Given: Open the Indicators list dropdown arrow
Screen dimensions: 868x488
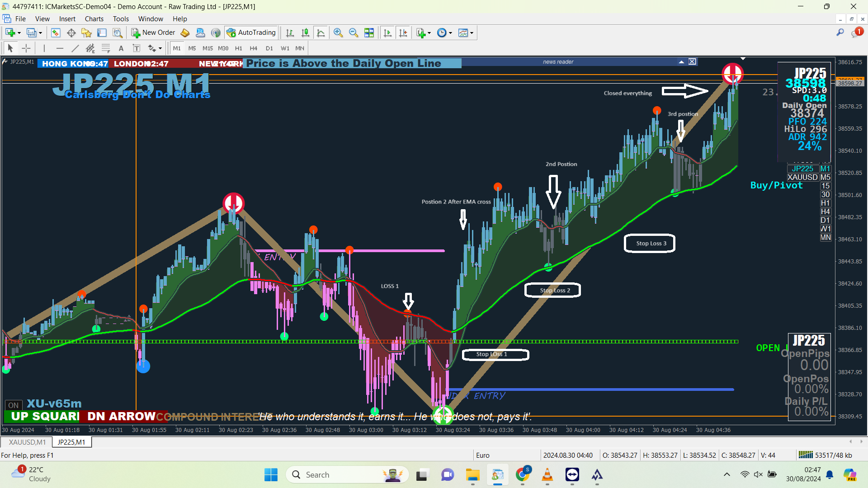Looking at the screenshot, I should click(429, 33).
